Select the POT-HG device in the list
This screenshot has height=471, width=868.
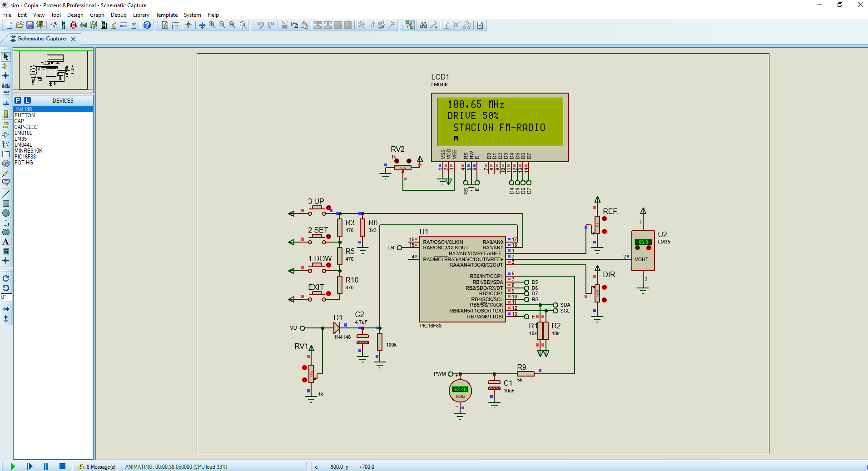pos(53,163)
